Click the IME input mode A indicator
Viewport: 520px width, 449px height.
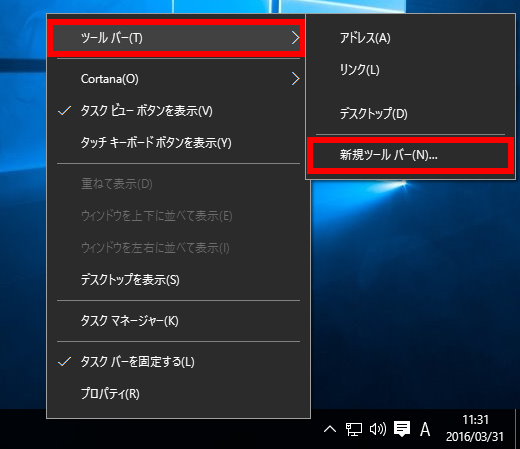pos(425,429)
